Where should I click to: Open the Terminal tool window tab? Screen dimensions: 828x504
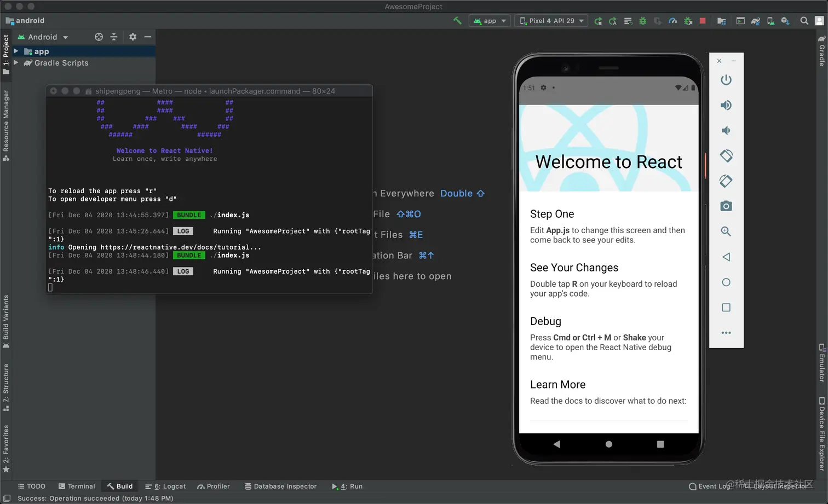[77, 486]
